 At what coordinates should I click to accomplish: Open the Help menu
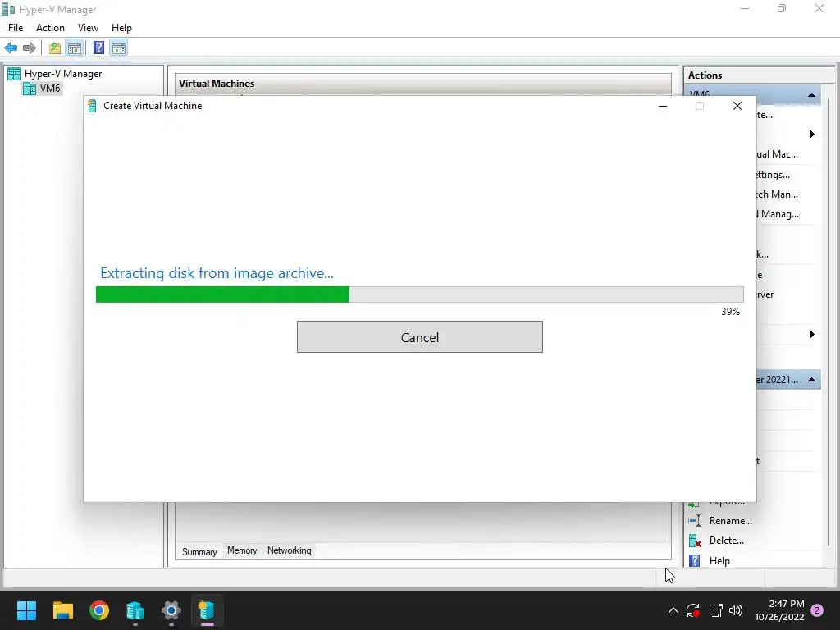(121, 28)
